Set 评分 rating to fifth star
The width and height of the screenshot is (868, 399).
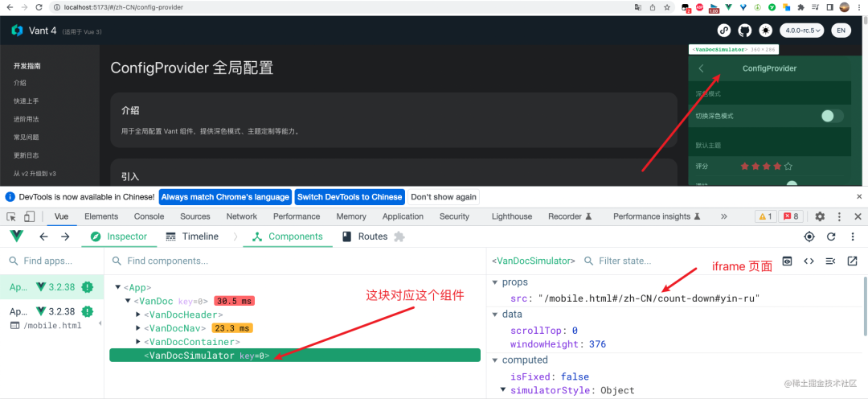coord(788,166)
